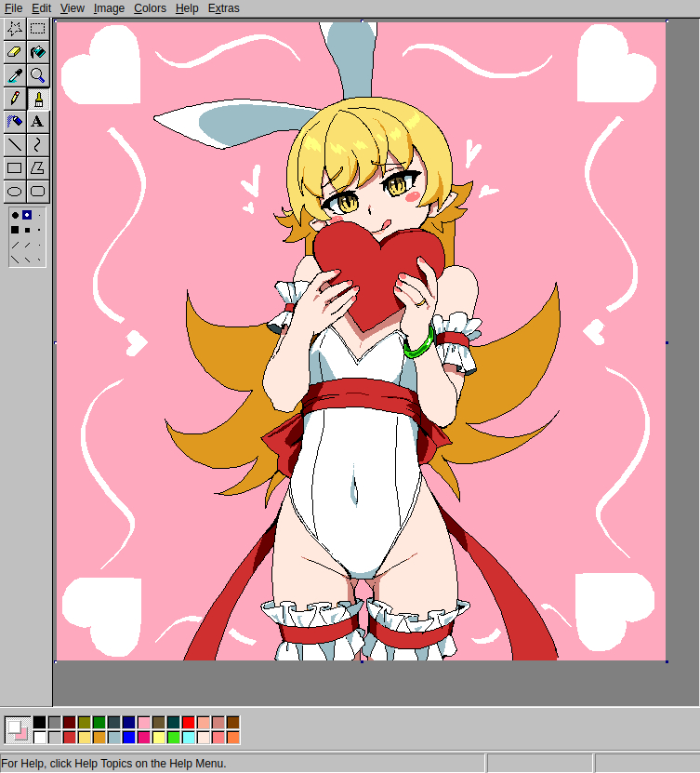
Task: Select the smallest round brush tip
Action: coord(39,215)
